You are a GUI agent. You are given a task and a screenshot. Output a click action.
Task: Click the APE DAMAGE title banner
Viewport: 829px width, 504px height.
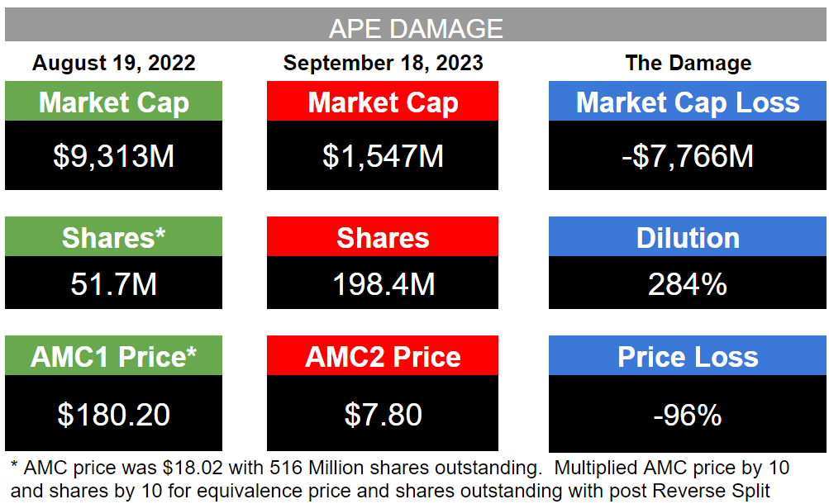(x=415, y=28)
